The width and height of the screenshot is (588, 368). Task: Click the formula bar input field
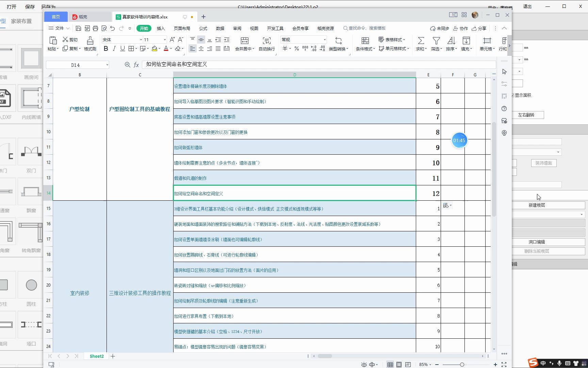coord(318,64)
